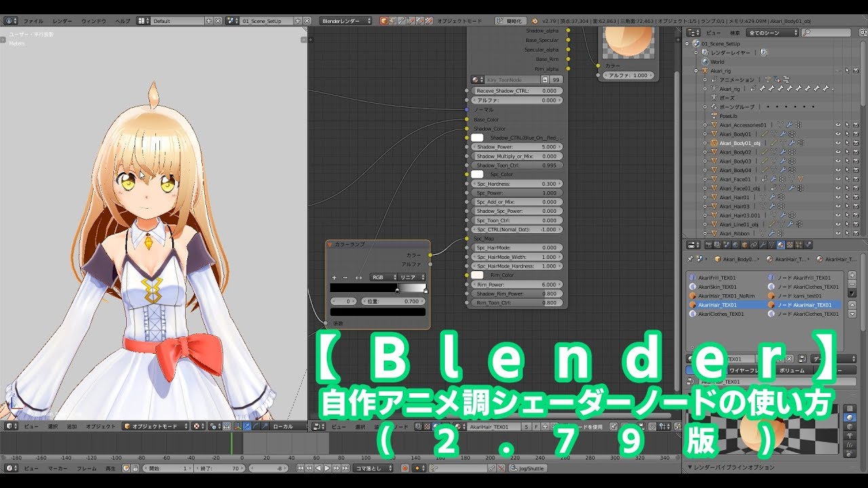Add a color stop to the color ramp
868x488 pixels.
click(334, 278)
